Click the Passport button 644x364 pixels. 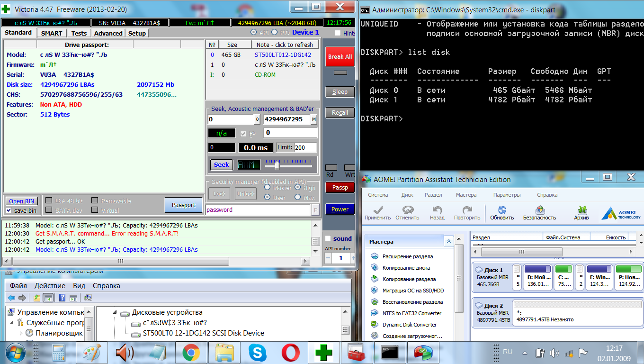(x=183, y=205)
